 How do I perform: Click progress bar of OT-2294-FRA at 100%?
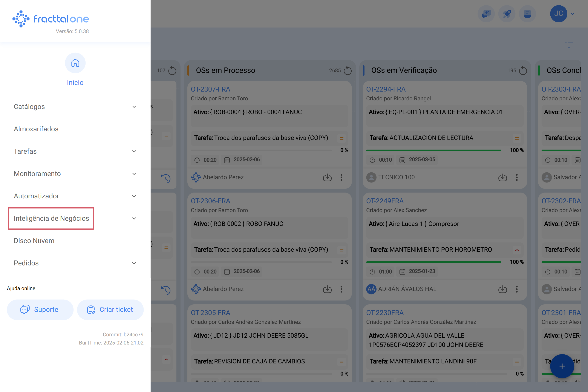tap(434, 150)
